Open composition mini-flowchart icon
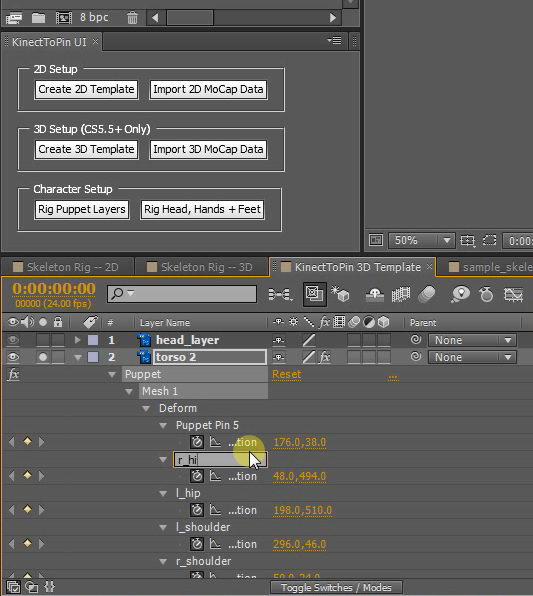533x596 pixels. 280,294
